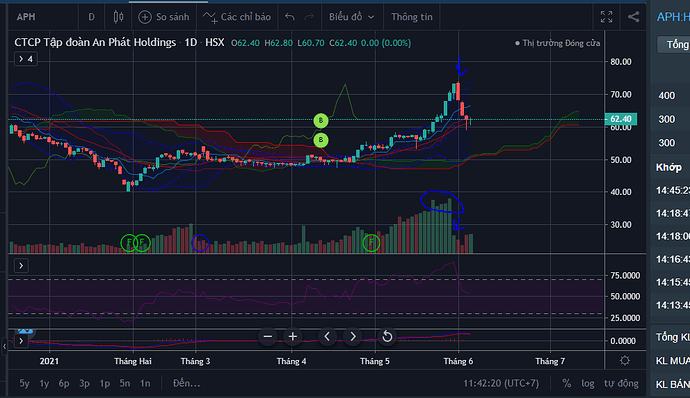
Task: Select the 5n time range
Action: [x=125, y=383]
